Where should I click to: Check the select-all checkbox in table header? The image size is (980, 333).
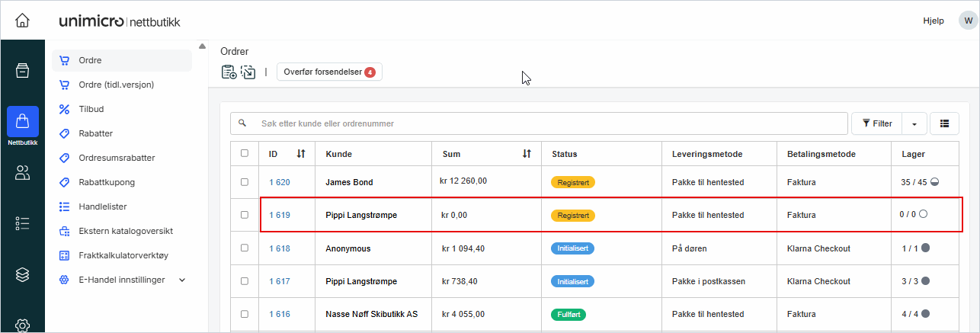click(245, 153)
